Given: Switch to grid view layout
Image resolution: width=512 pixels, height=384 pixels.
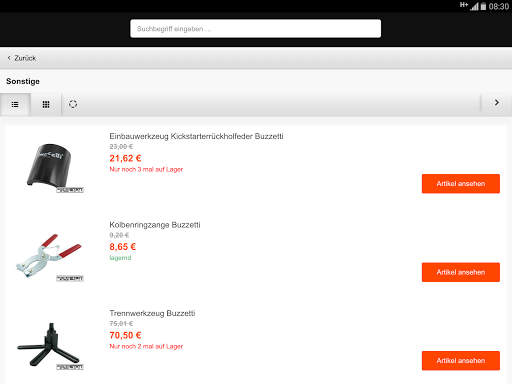Looking at the screenshot, I should (x=46, y=105).
